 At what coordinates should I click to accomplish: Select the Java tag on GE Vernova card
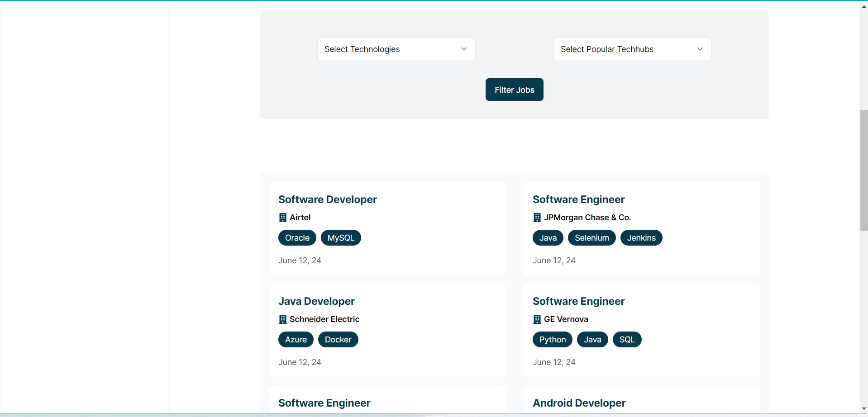tap(592, 340)
